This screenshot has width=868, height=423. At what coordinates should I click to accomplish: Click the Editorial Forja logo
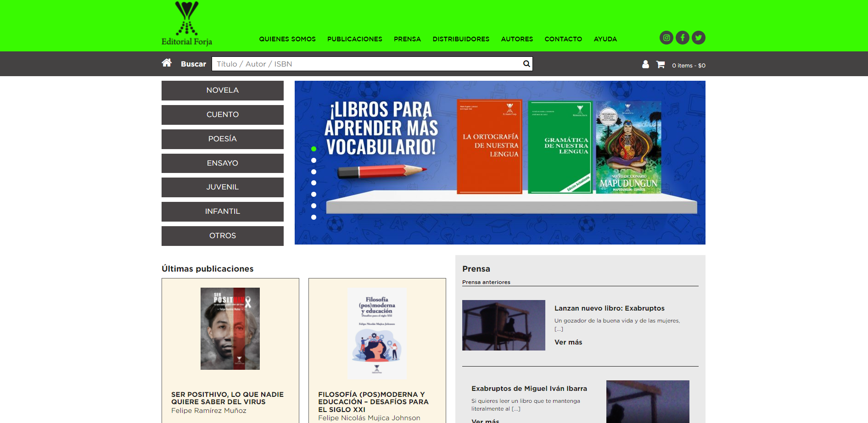point(187,24)
